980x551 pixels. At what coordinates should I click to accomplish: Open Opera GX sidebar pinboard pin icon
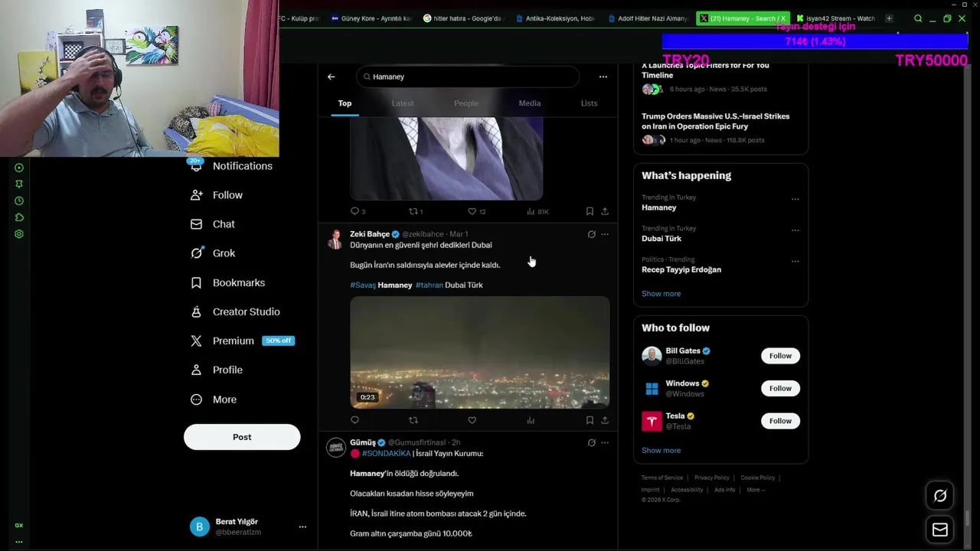[19, 184]
